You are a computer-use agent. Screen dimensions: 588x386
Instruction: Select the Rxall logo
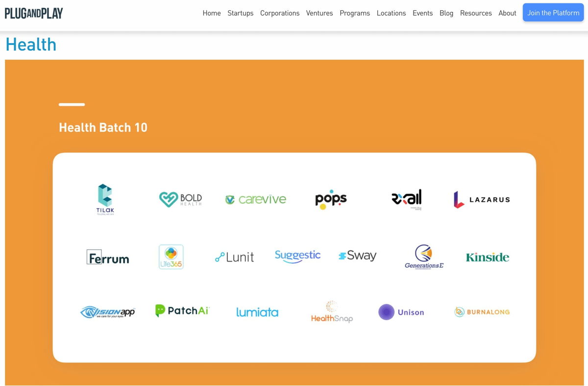click(407, 199)
